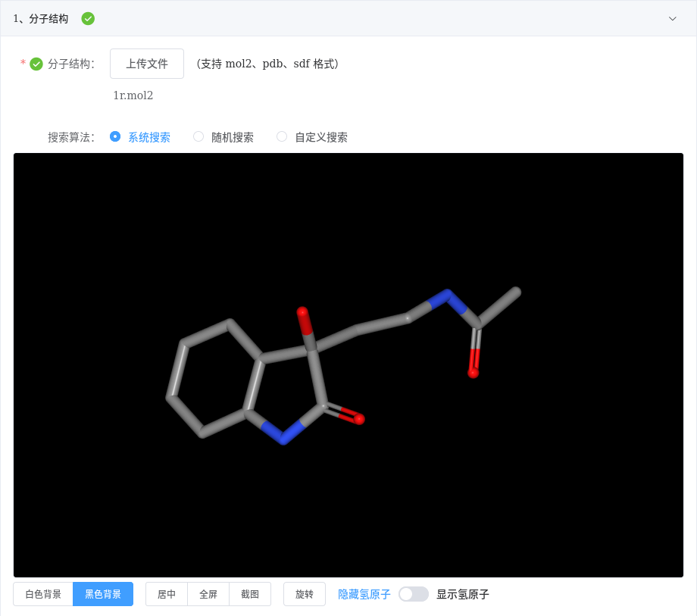Click the 显示氢原子 label

(x=463, y=594)
